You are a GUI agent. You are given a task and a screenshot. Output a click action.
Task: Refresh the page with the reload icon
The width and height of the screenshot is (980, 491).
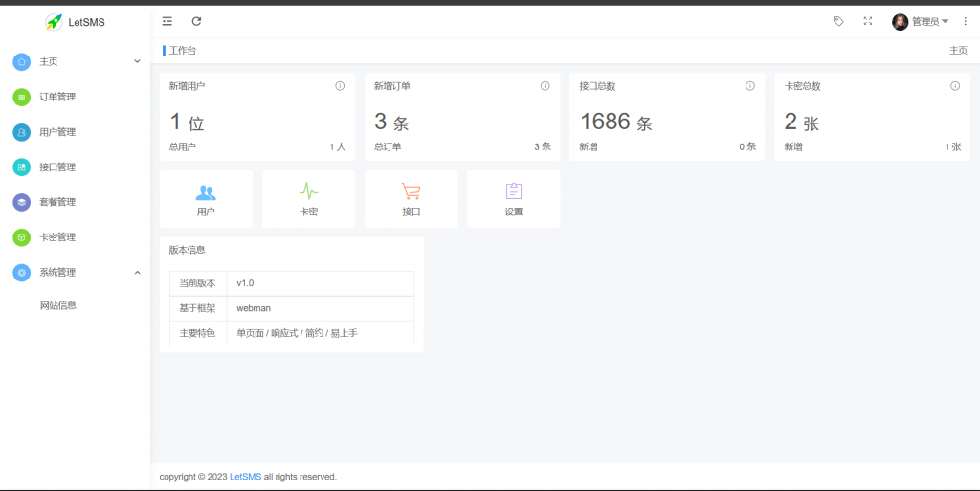pos(196,21)
